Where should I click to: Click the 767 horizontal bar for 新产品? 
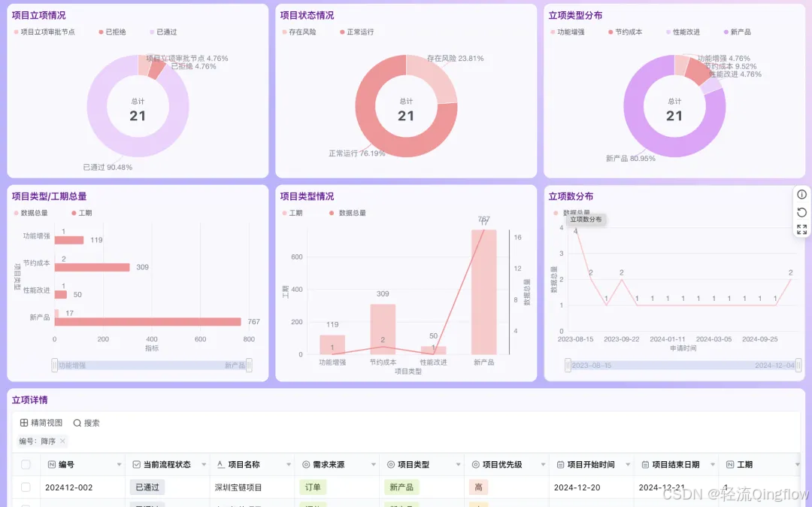click(x=147, y=322)
